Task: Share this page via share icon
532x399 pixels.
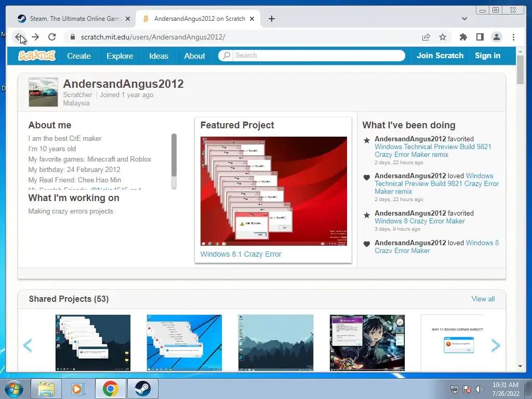Action: coord(426,37)
